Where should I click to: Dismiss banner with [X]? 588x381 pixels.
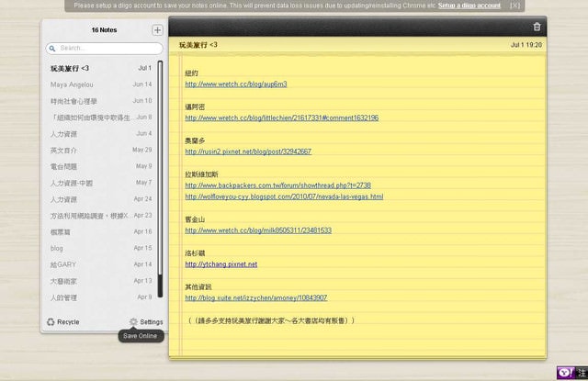[x=515, y=6]
